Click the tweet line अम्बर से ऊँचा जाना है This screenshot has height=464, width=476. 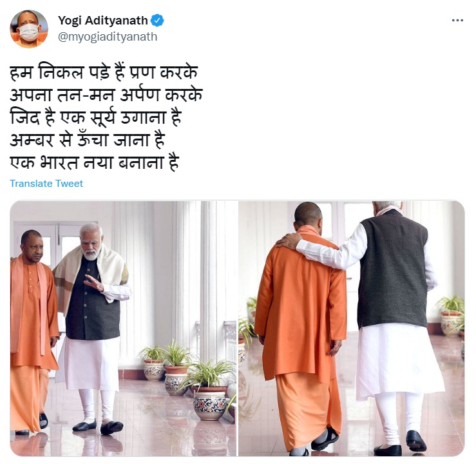click(88, 140)
